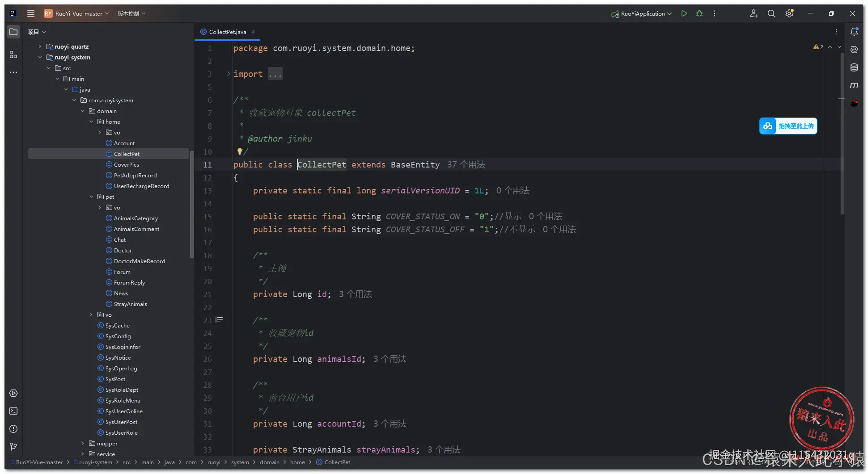Click the collapsed import ellipsis placeholder
The height and width of the screenshot is (474, 868).
(275, 74)
